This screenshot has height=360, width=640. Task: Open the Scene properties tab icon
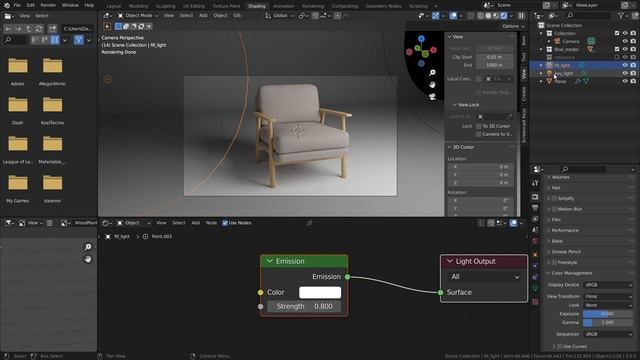pyautogui.click(x=536, y=230)
